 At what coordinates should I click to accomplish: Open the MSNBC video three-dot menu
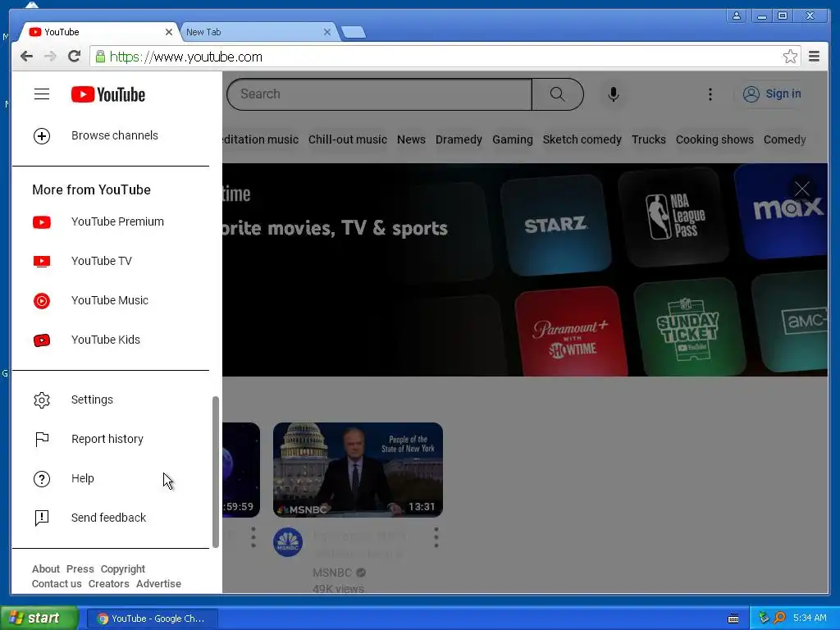coord(436,537)
